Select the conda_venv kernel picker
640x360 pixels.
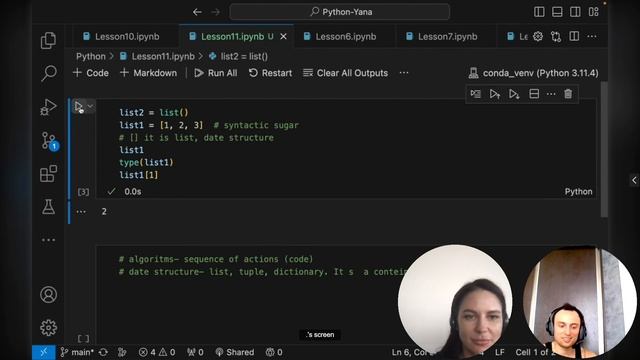533,73
